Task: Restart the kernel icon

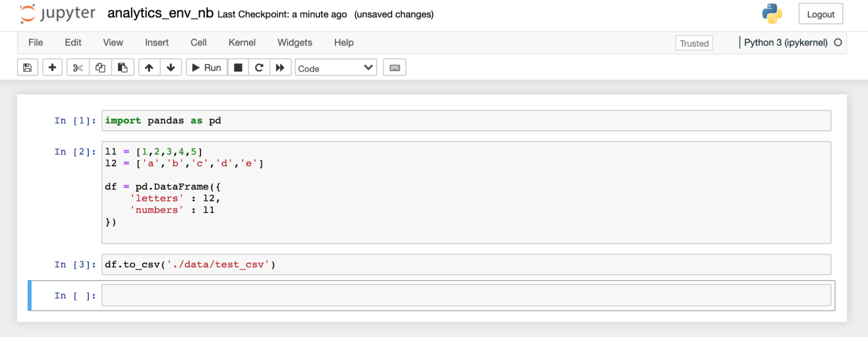Action: 259,68
